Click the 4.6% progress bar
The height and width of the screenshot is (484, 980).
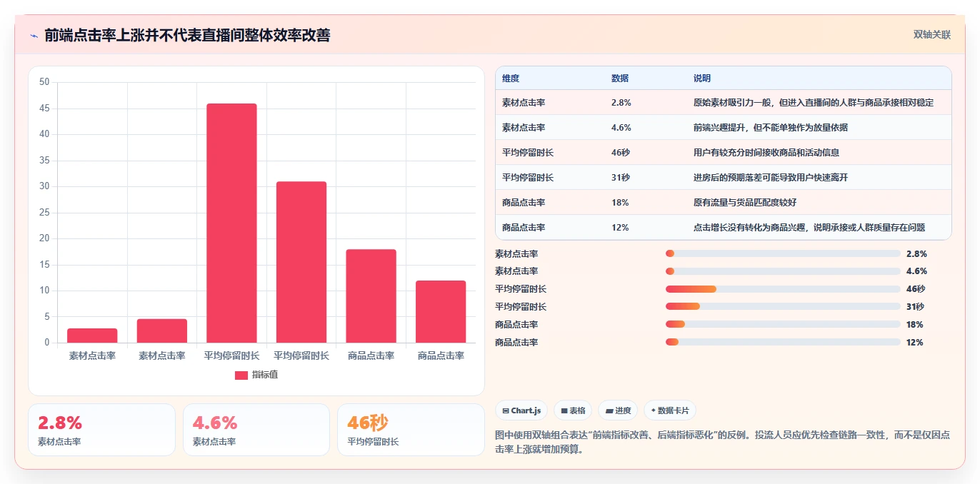783,271
